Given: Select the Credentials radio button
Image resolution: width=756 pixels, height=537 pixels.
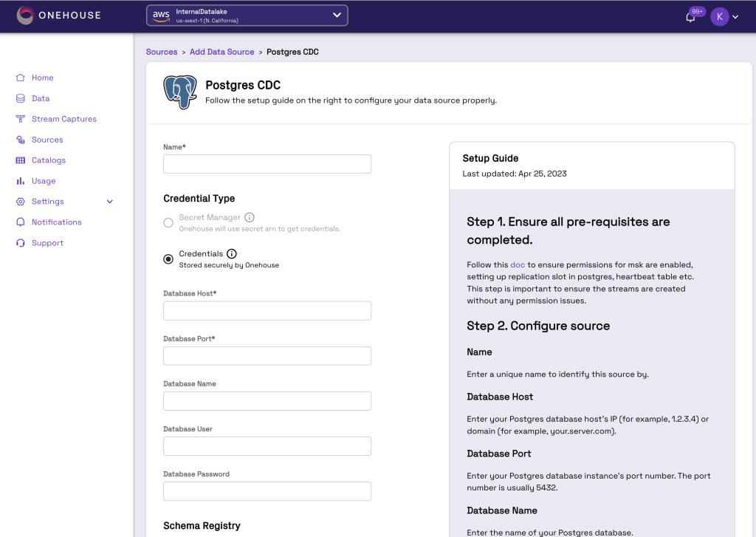Looking at the screenshot, I should [x=168, y=259].
